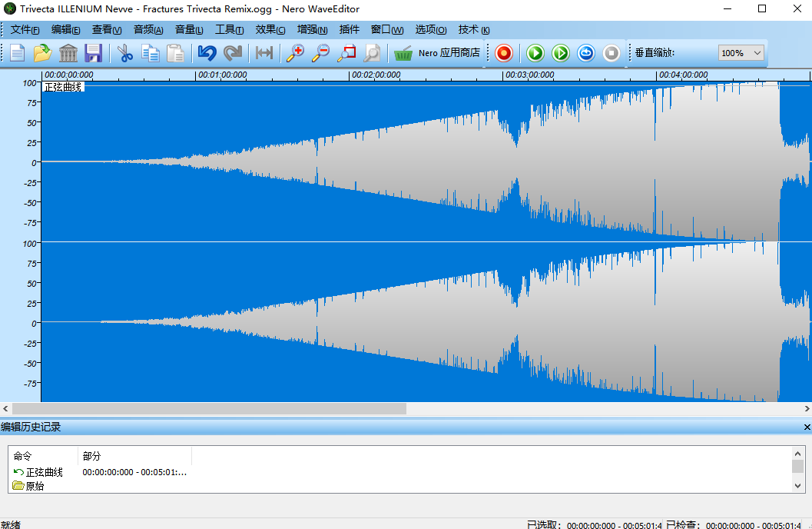
Task: Play all with the first green play button
Action: click(x=535, y=53)
